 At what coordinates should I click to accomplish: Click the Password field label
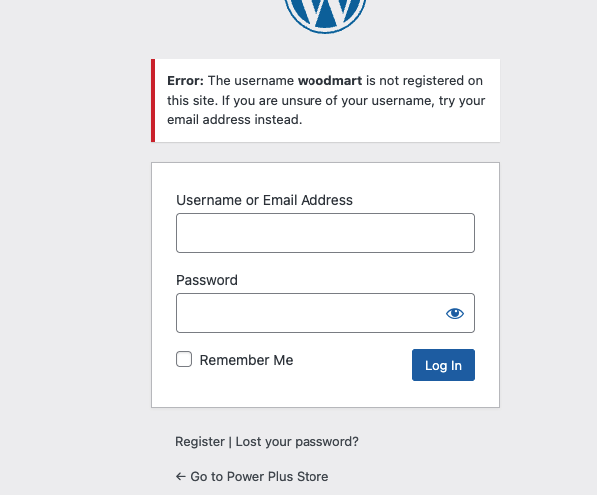coord(207,280)
